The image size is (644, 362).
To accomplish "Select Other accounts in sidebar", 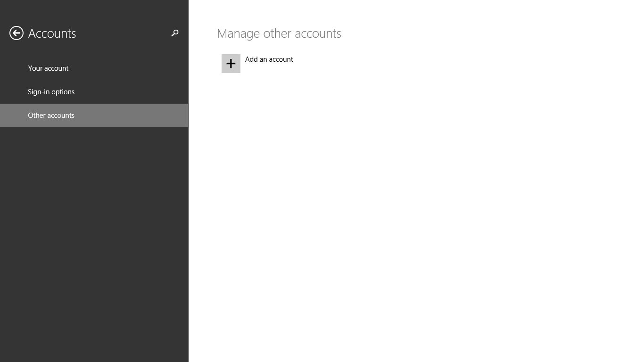I will (94, 115).
